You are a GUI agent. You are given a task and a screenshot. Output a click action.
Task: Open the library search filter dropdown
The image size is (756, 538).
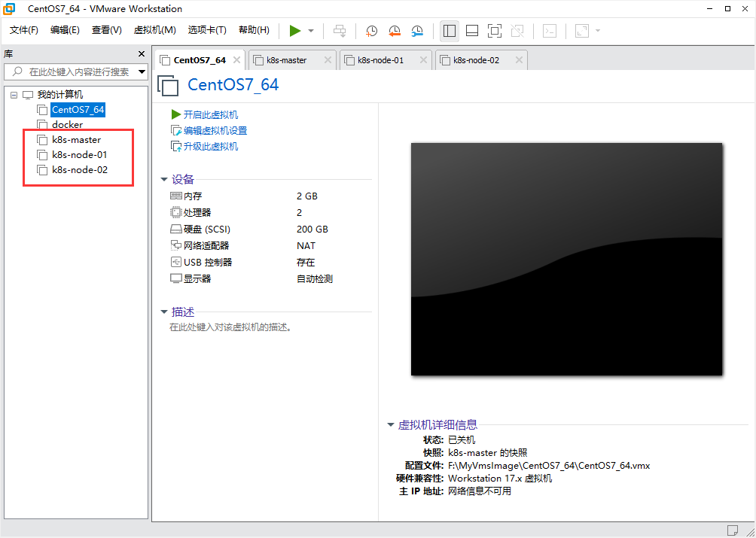pyautogui.click(x=142, y=72)
